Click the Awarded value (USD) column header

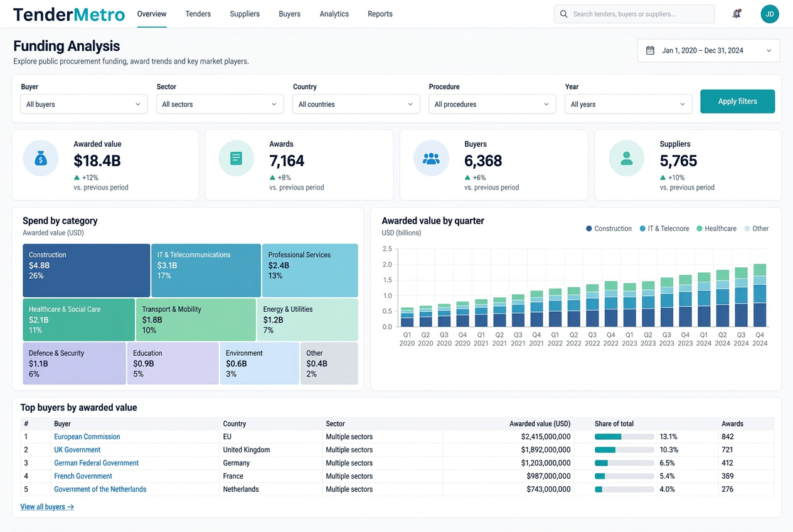click(540, 423)
